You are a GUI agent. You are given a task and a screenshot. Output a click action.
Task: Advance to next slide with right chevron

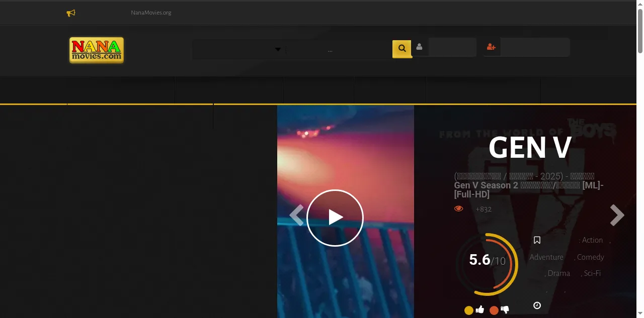pyautogui.click(x=617, y=215)
